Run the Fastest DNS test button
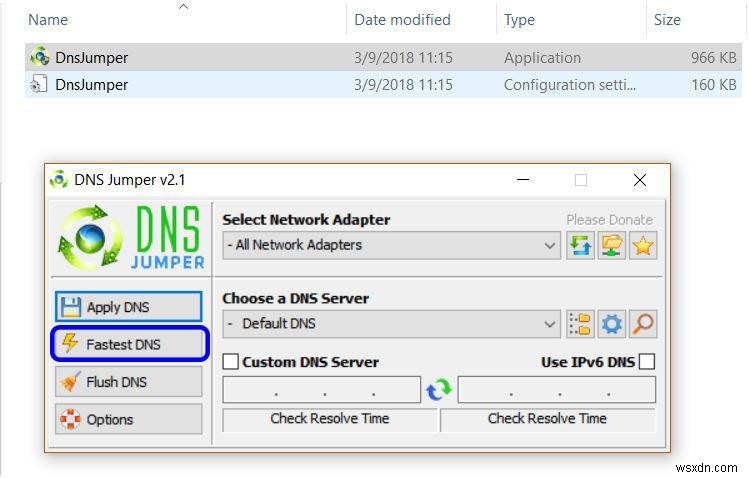Image resolution: width=749 pixels, height=478 pixels. tap(129, 344)
